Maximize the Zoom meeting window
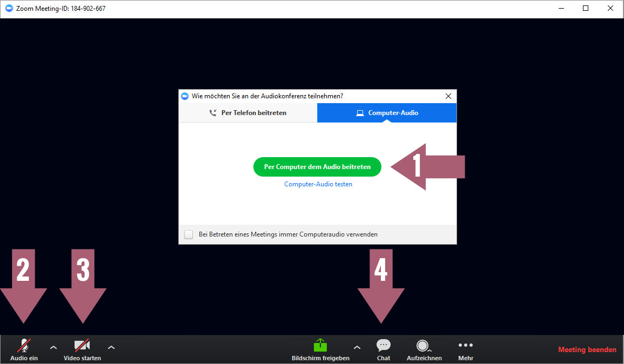 [586, 8]
